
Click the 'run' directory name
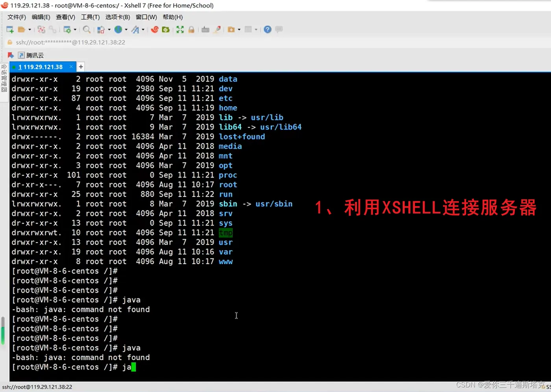click(x=226, y=194)
